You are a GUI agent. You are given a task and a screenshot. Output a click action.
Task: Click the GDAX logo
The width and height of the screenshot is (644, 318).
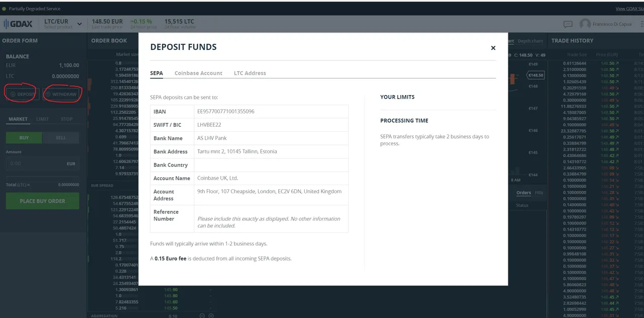tap(19, 24)
